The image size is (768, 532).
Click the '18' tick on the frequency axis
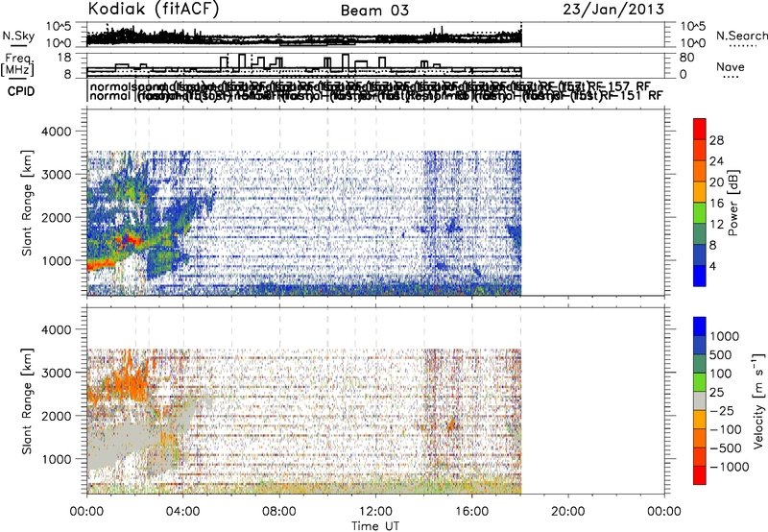click(64, 58)
